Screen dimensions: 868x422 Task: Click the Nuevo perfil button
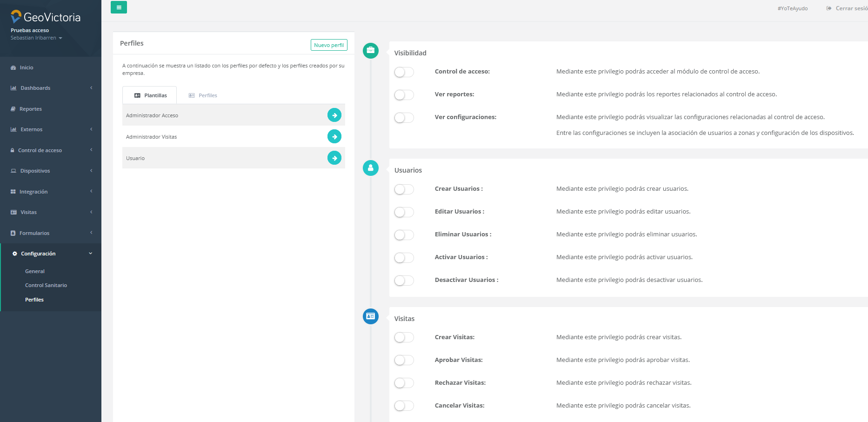(x=328, y=45)
